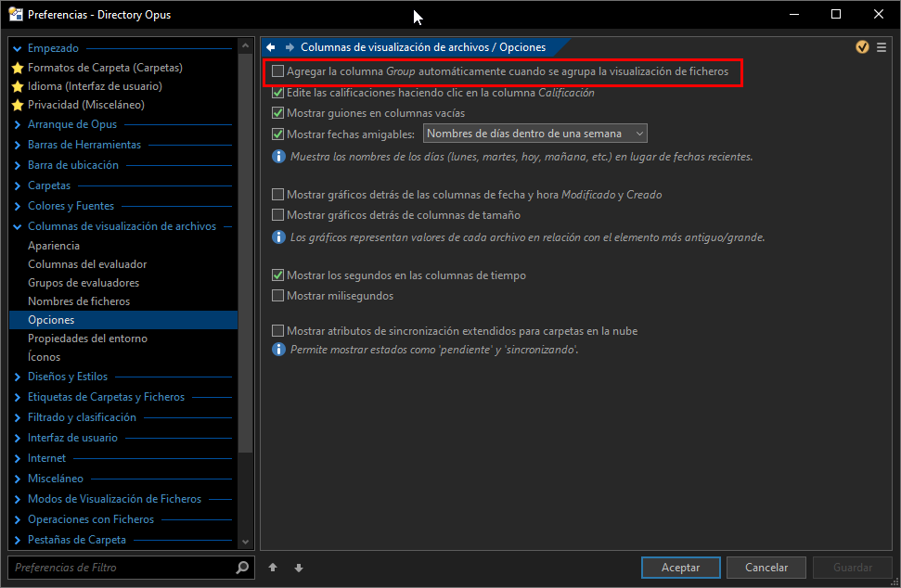Maximize the Preferencias window

pos(836,14)
